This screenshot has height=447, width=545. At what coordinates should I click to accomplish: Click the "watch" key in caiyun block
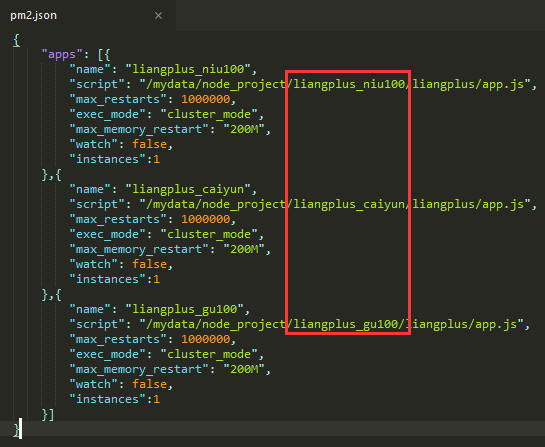click(x=93, y=264)
